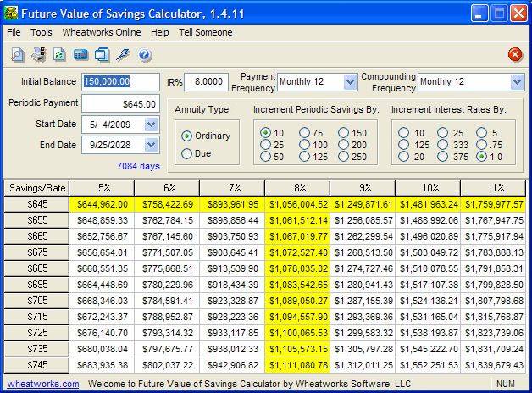Click the Periodic Payment input field
This screenshot has width=532, height=393.
click(120, 104)
